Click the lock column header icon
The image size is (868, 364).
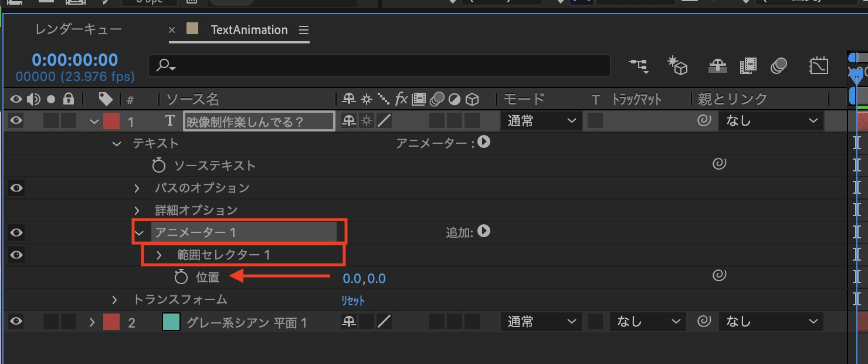(x=69, y=99)
